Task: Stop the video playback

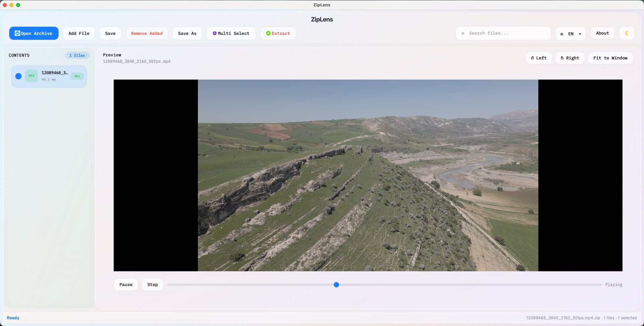Action: click(152, 284)
